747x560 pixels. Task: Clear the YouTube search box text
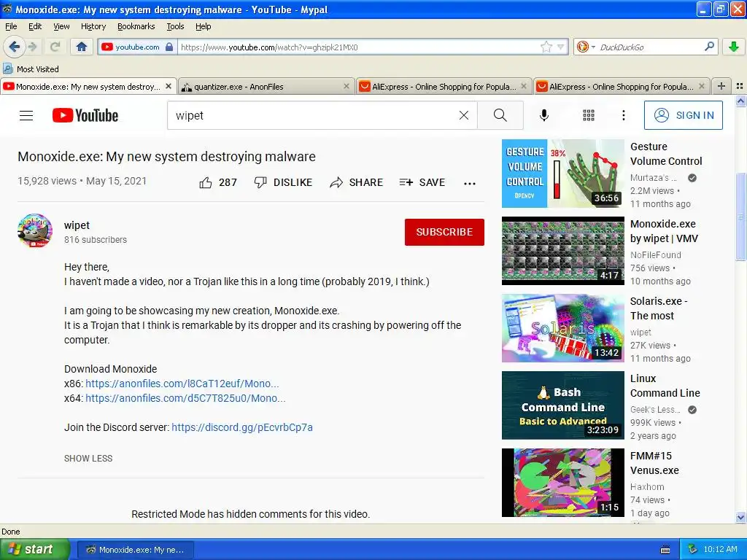point(463,115)
